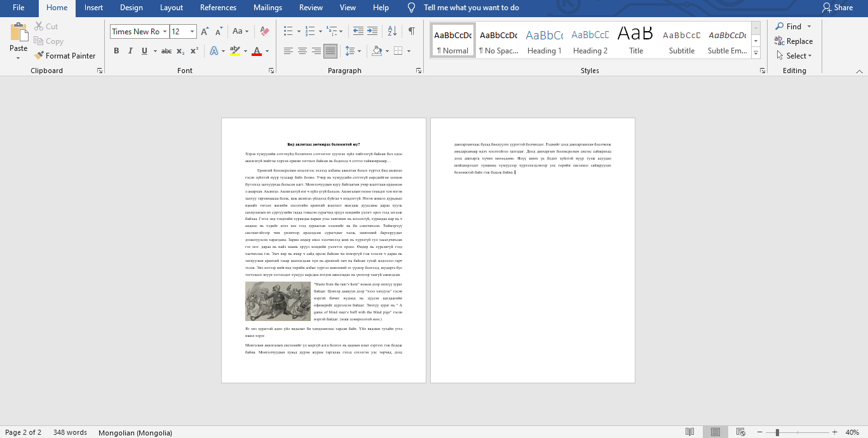
Task: Click the Clear All Formatting icon
Action: (x=265, y=31)
